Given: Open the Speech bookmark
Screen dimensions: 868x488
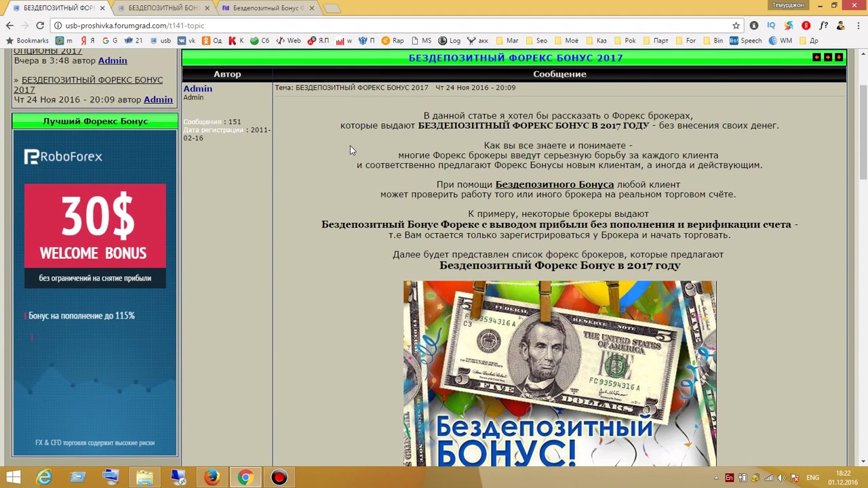Looking at the screenshot, I should click(x=745, y=41).
